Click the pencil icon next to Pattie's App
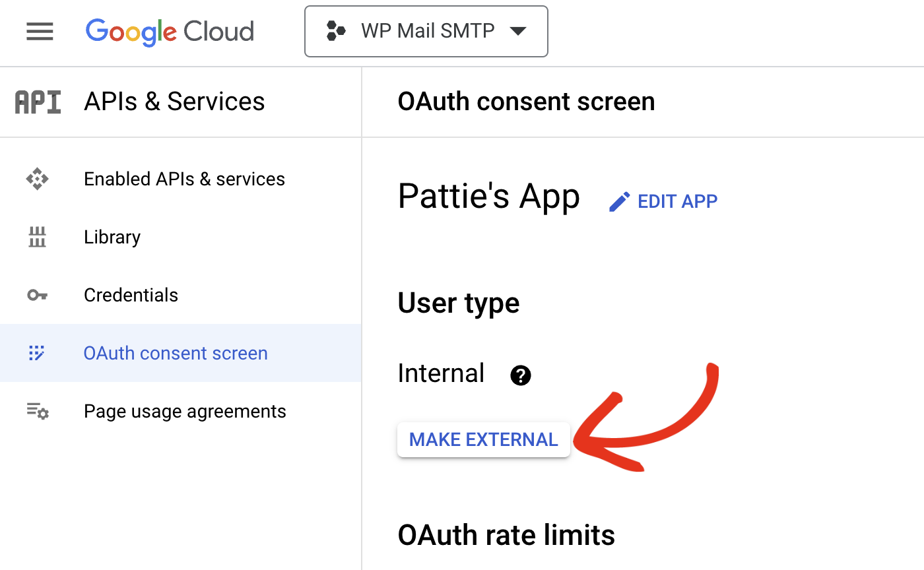Screen dimensions: 924x570 pos(619,201)
